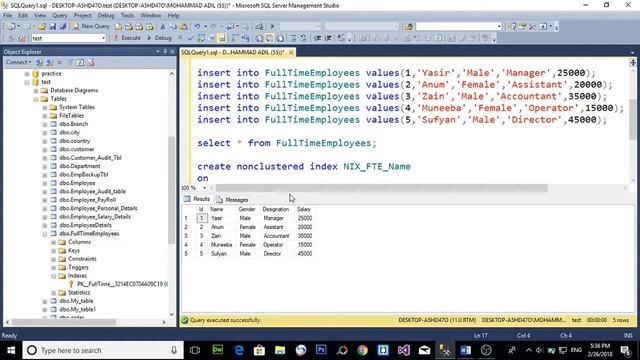Select the dbo.My_table tree item
The height and width of the screenshot is (360, 640).
[x=76, y=301]
